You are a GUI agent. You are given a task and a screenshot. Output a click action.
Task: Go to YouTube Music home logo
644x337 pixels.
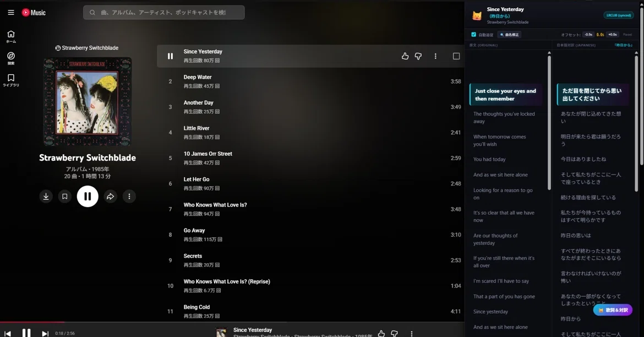pyautogui.click(x=34, y=13)
